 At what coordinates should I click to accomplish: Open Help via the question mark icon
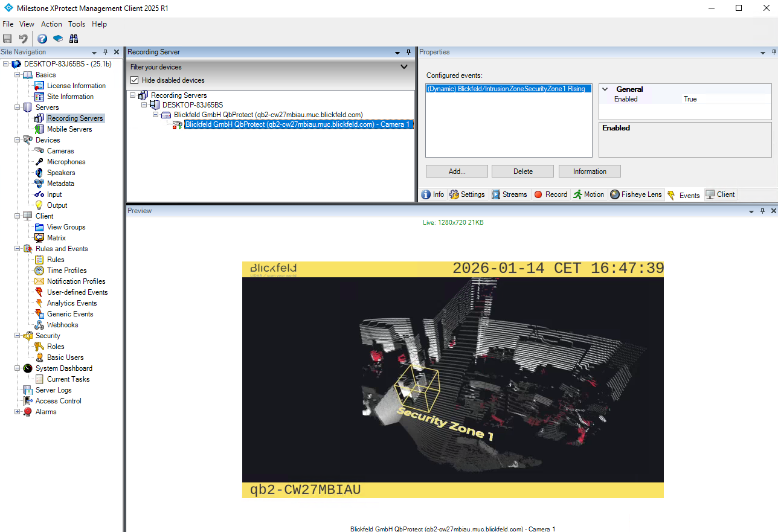coord(42,39)
